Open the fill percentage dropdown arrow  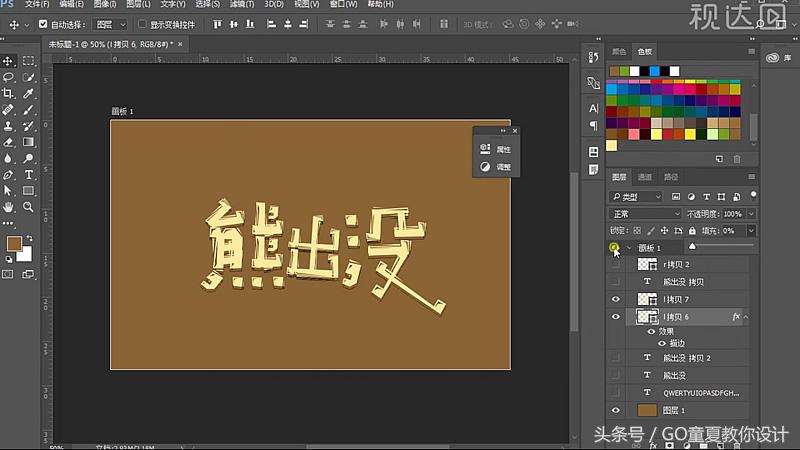(751, 231)
